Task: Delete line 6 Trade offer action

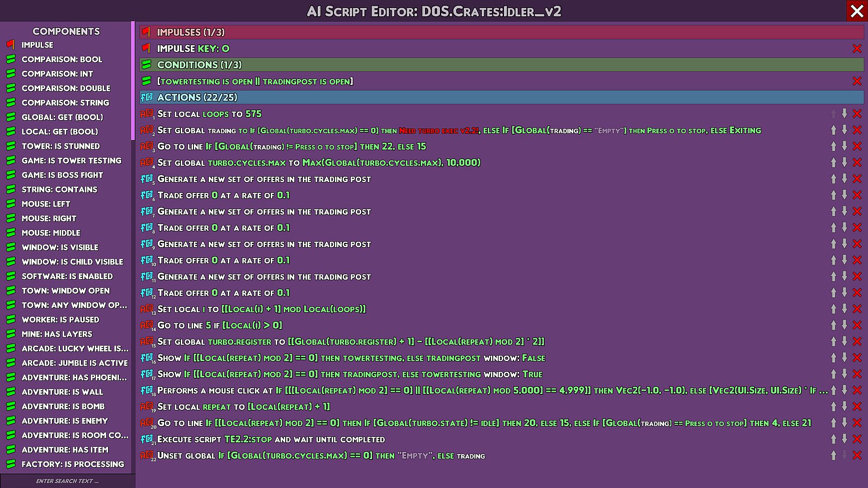Action: pos(857,195)
